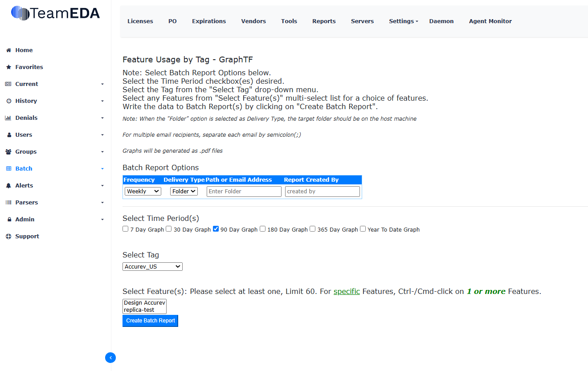Viewport: 588px width, 371px height.
Task: Open Reports in top navigation
Action: 324,21
